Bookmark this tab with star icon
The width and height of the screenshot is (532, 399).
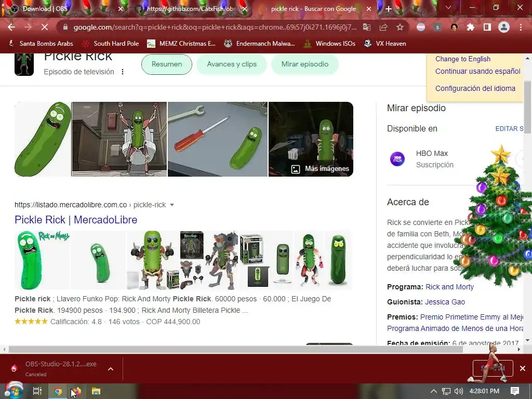tap(400, 27)
